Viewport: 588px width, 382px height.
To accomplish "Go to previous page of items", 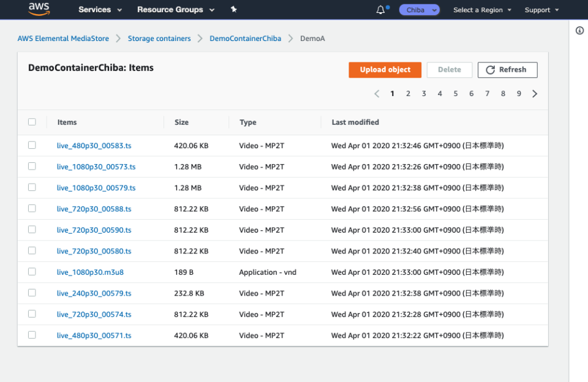I will tap(377, 94).
